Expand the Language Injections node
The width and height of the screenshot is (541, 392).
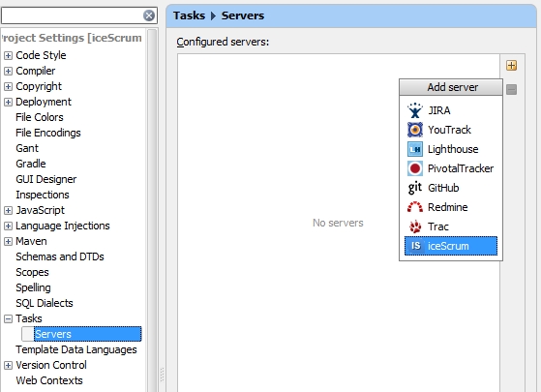click(8, 226)
